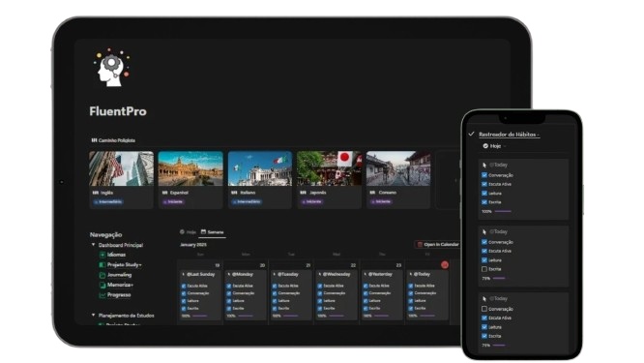Open the Rastreador de Hábitos link on phone
Viewport: 644px width, 363px height.
click(x=509, y=135)
